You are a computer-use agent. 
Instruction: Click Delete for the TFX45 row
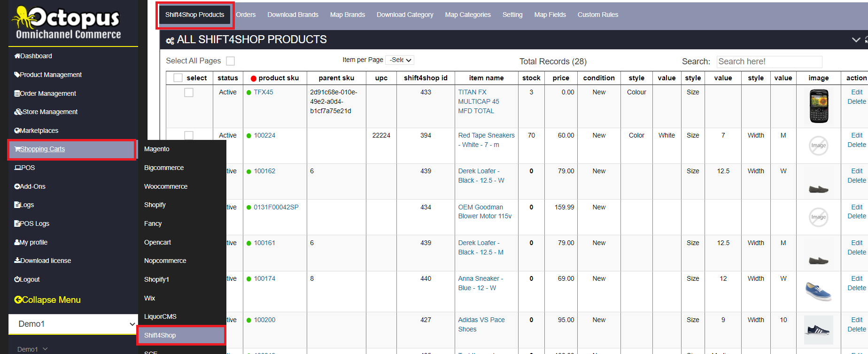[x=857, y=101]
